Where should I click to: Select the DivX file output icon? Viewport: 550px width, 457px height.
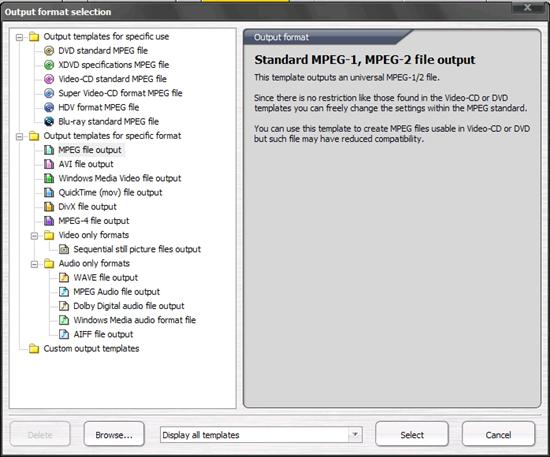coord(49,207)
